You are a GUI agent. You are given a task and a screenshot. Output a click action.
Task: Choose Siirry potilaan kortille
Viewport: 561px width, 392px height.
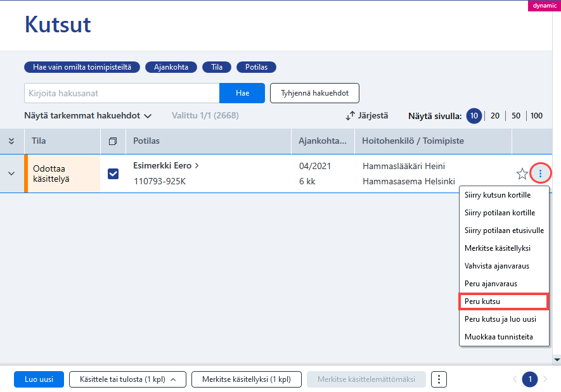500,213
